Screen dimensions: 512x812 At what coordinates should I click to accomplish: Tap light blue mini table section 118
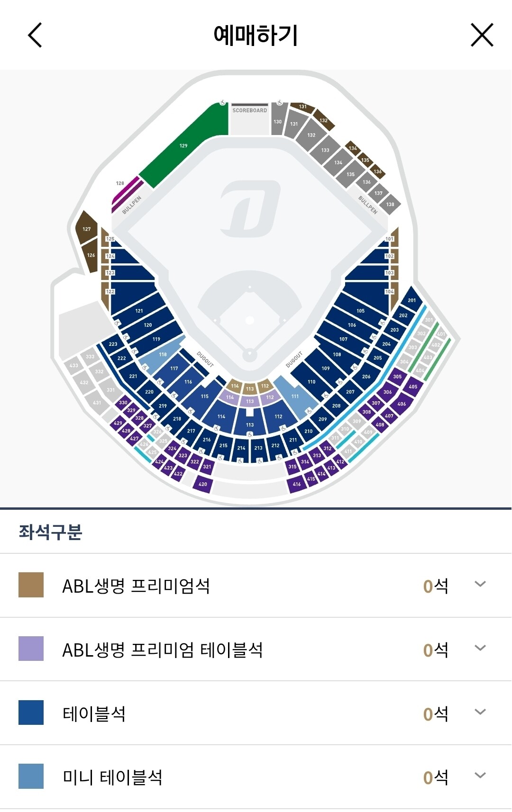[x=163, y=355]
